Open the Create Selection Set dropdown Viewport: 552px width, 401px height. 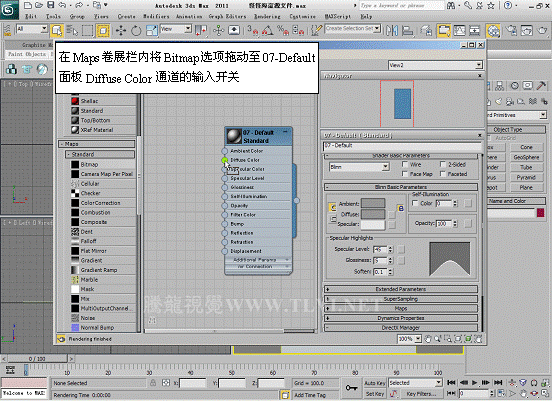(x=352, y=29)
